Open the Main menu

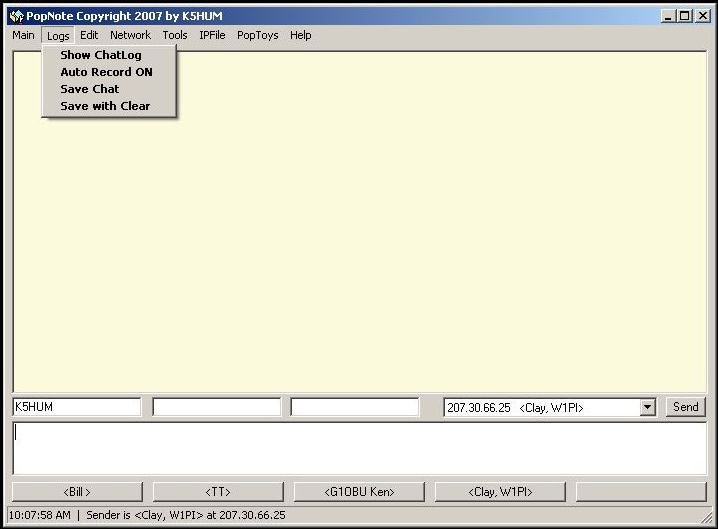point(23,35)
